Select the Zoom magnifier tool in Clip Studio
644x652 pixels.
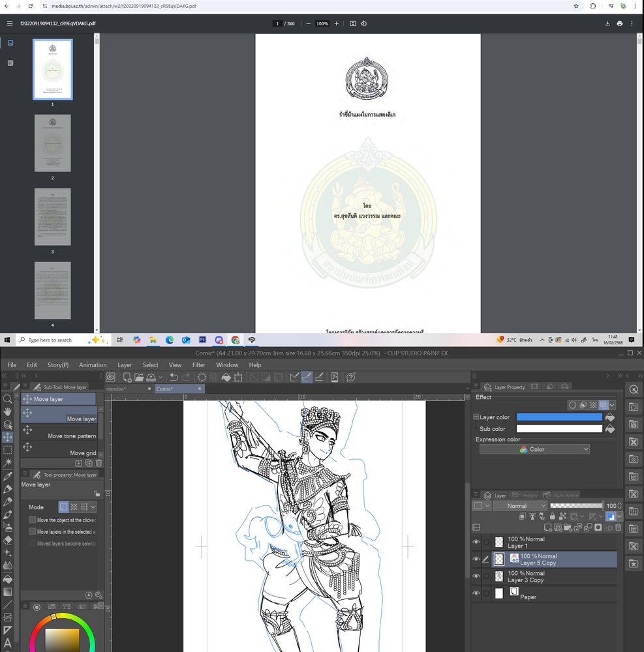[x=7, y=399]
